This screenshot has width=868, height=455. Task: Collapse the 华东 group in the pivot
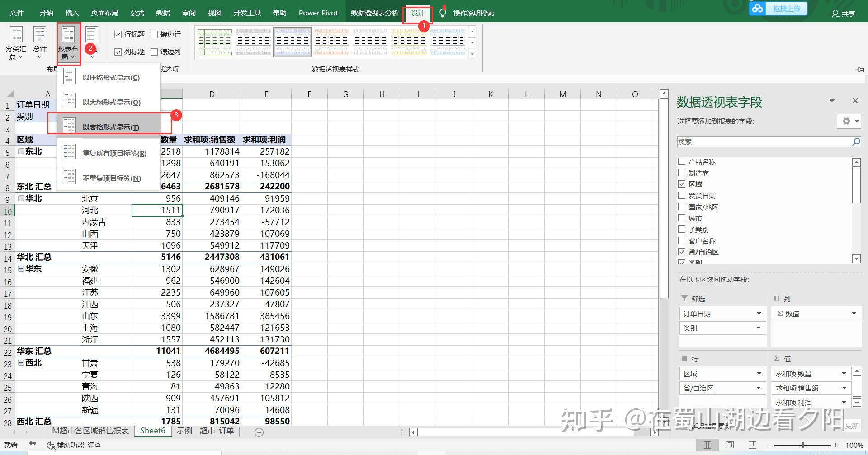click(x=21, y=269)
